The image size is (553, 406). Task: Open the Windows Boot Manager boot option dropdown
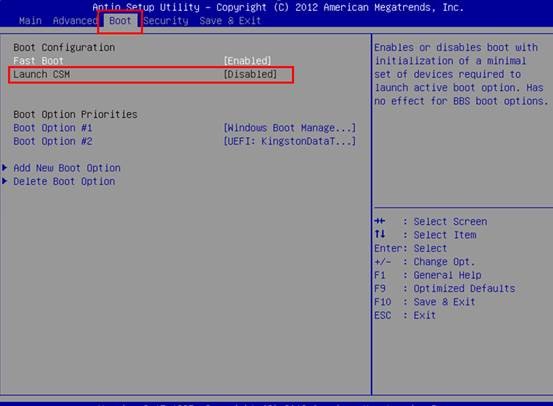(290, 128)
